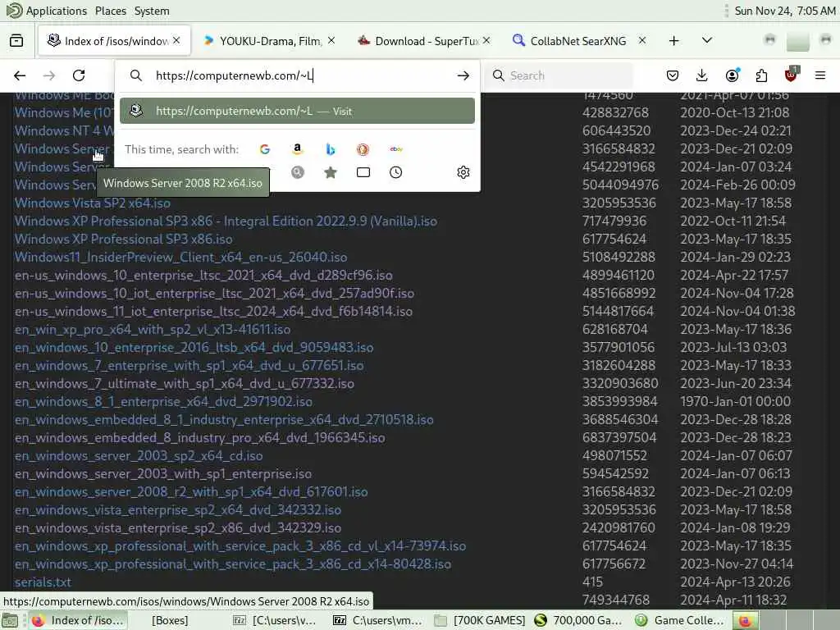Viewport: 840px width, 630px height.
Task: Search bookmarks using the star icon
Action: [x=331, y=172]
